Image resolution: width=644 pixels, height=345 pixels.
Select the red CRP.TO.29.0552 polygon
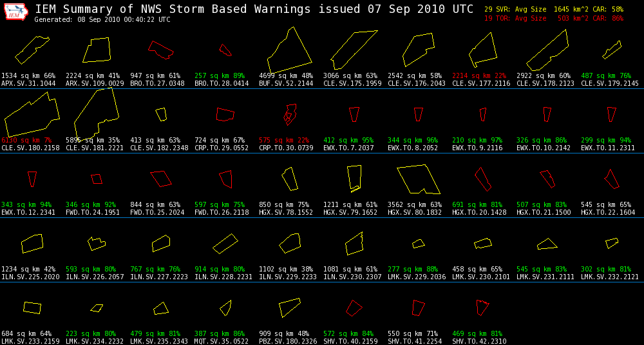225,114
